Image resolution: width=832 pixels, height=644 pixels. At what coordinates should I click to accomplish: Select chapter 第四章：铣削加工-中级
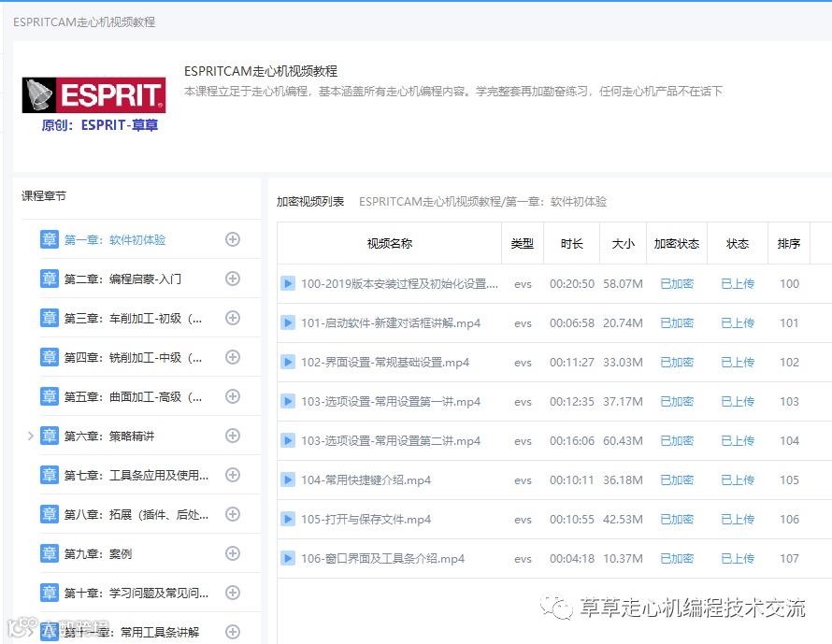point(133,358)
